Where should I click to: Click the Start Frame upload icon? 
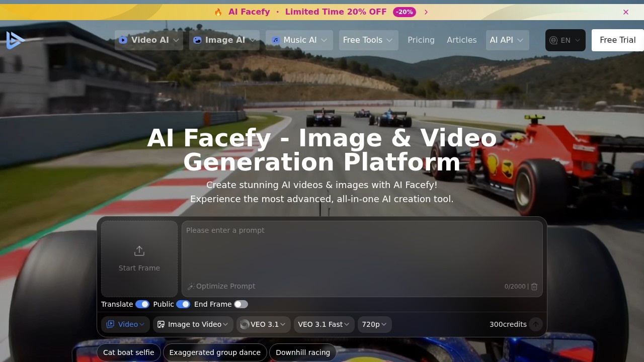139,250
